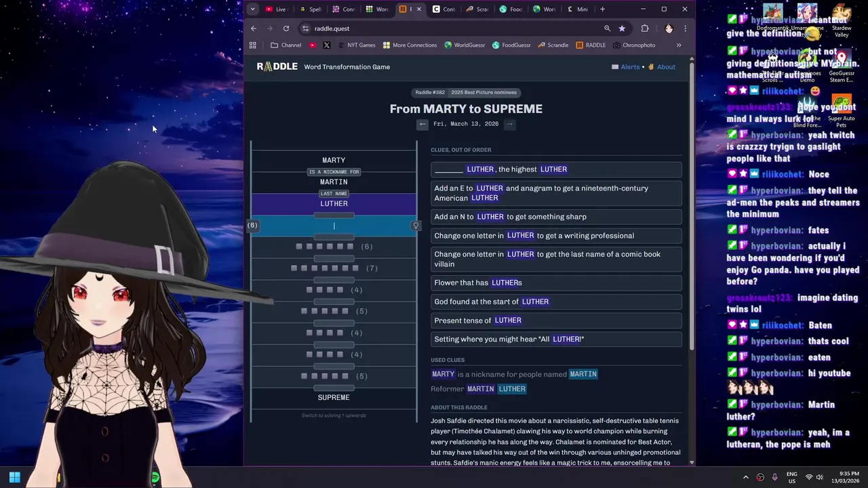Open the X bookmark icon
Image resolution: width=868 pixels, height=488 pixels.
327,45
